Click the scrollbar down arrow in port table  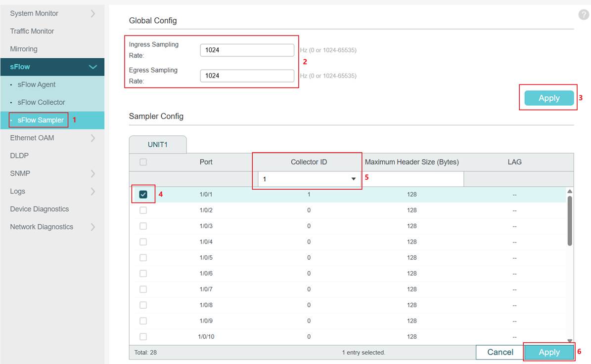570,341
